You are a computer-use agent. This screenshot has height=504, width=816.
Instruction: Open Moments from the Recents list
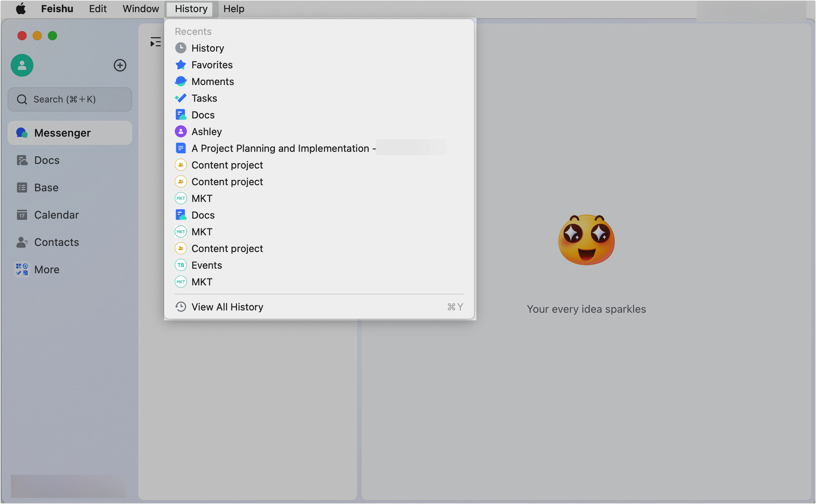(213, 81)
